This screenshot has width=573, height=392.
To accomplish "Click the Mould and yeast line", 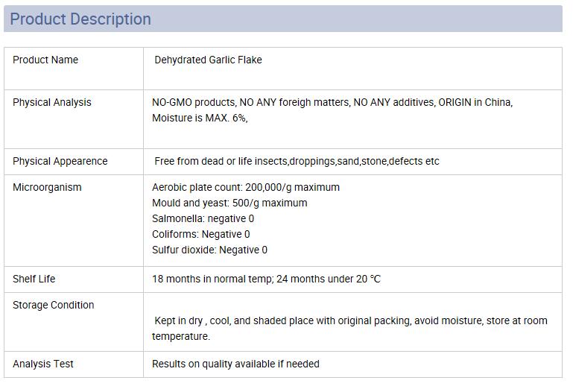I will click(229, 203).
